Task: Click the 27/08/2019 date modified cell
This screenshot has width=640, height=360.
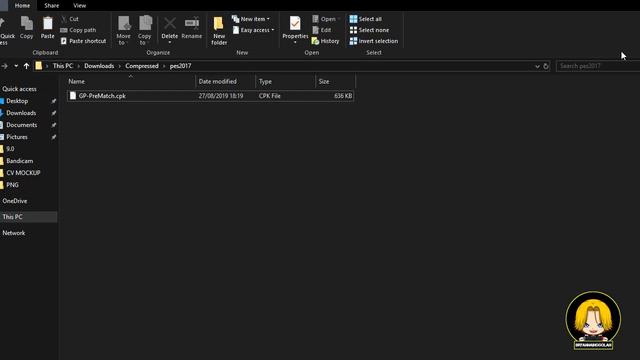Action: (x=221, y=96)
